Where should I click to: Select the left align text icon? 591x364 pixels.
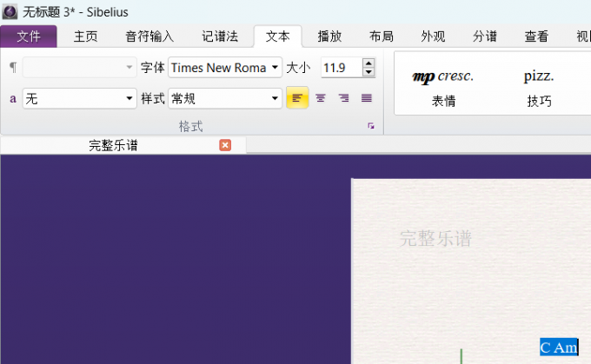pos(297,98)
